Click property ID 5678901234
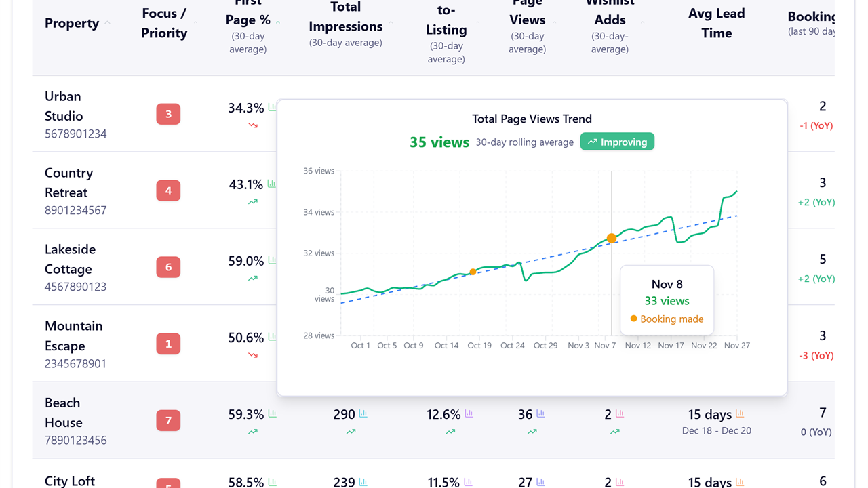The height and width of the screenshot is (488, 868). point(76,134)
